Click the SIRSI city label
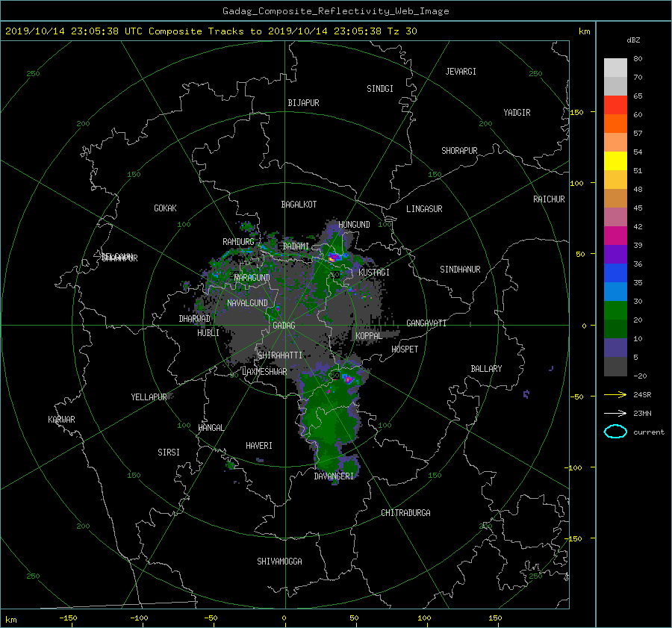This screenshot has width=672, height=628. pyautogui.click(x=169, y=453)
